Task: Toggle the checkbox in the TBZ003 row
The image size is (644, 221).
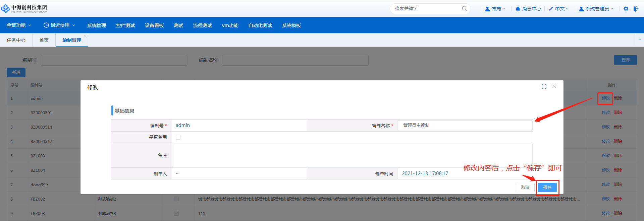Action: coord(176,213)
